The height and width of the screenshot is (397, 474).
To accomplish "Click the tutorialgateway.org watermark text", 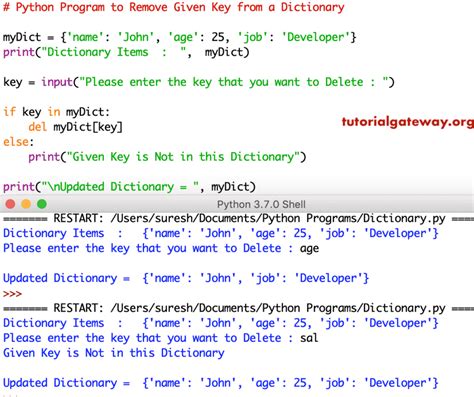I will point(408,122).
